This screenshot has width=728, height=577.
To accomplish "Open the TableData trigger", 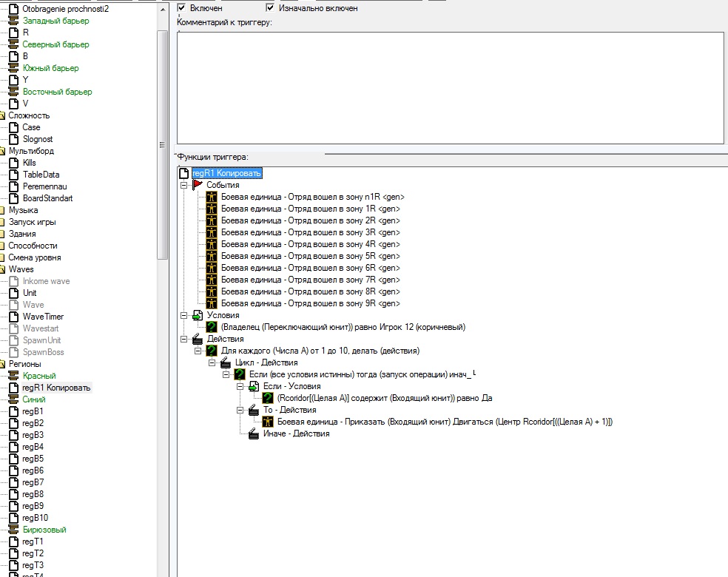I will [x=41, y=175].
